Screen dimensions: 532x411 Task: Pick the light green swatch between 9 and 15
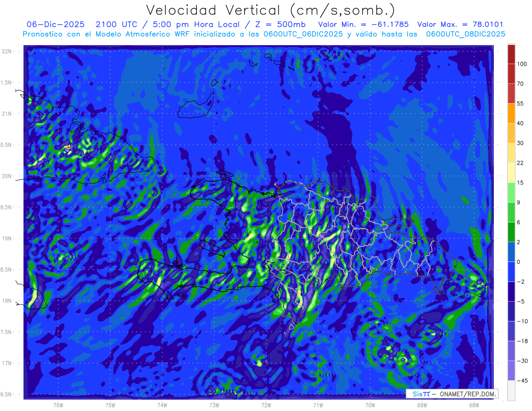[x=511, y=192]
